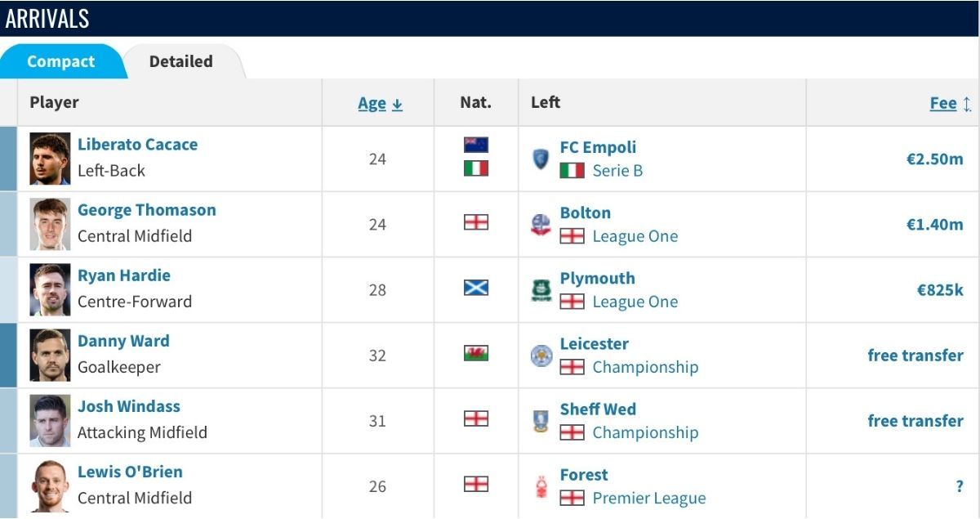Open Liberato Cacace player profile link
Image resolution: width=980 pixels, height=519 pixels.
pos(137,145)
